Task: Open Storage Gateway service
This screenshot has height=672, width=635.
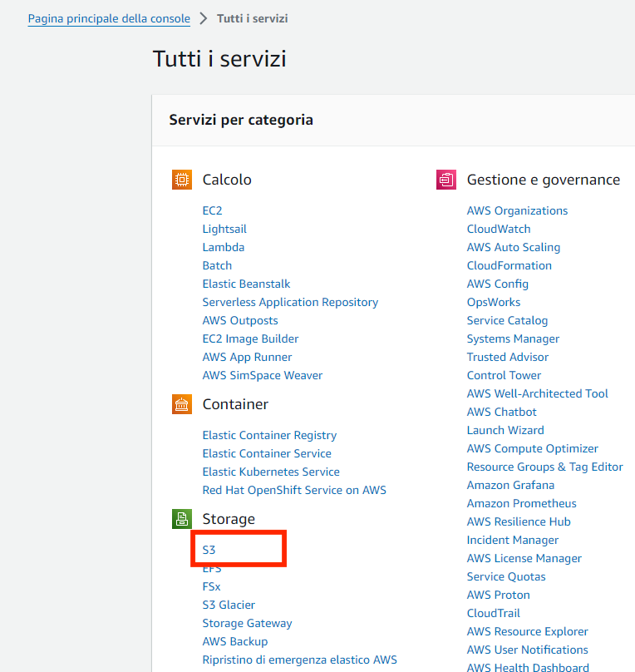Action: [x=247, y=623]
